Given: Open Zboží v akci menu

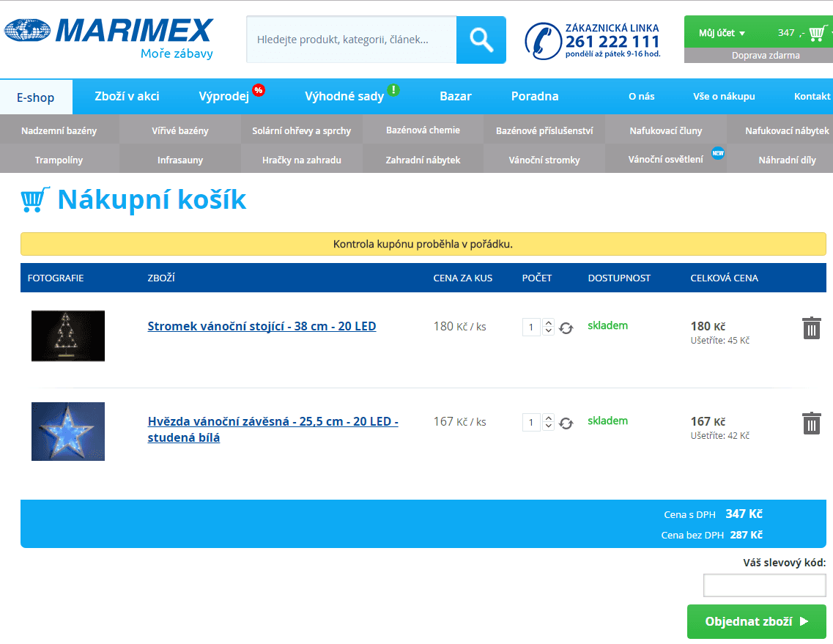Looking at the screenshot, I should 127,96.
